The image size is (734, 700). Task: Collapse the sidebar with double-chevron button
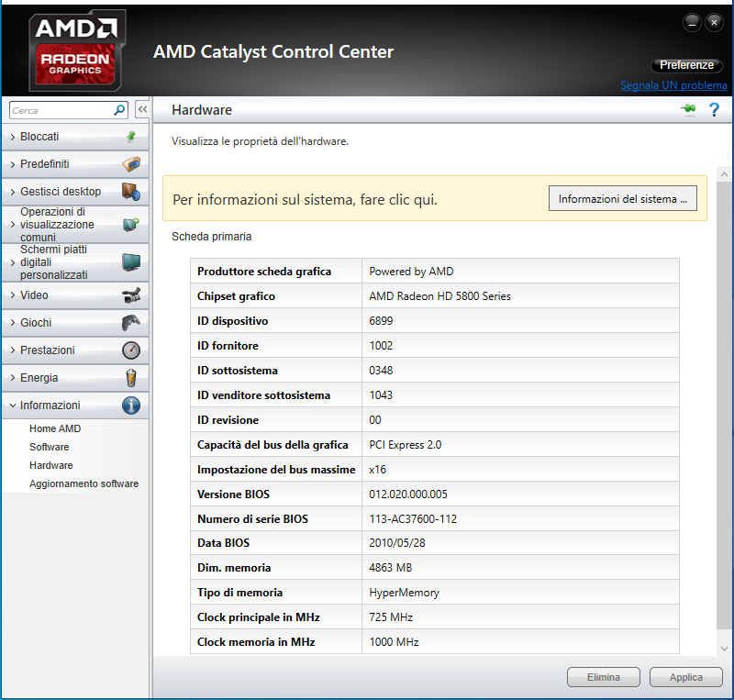(142, 109)
